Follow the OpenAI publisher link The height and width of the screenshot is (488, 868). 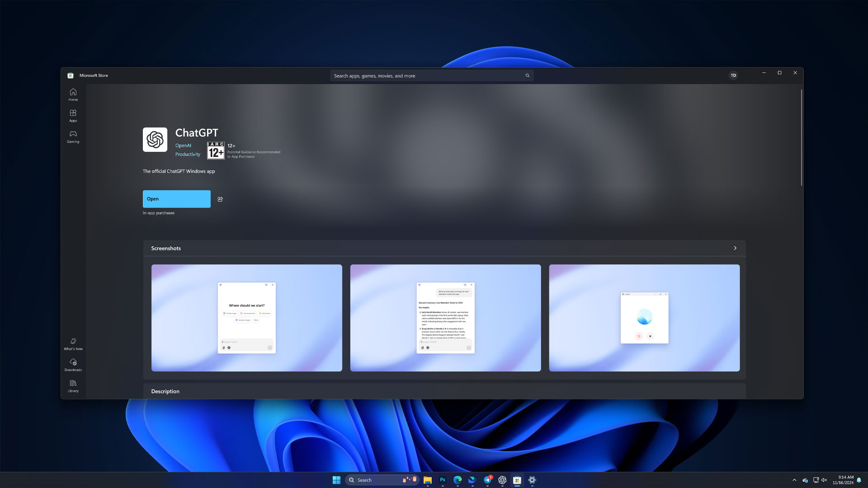tap(183, 145)
